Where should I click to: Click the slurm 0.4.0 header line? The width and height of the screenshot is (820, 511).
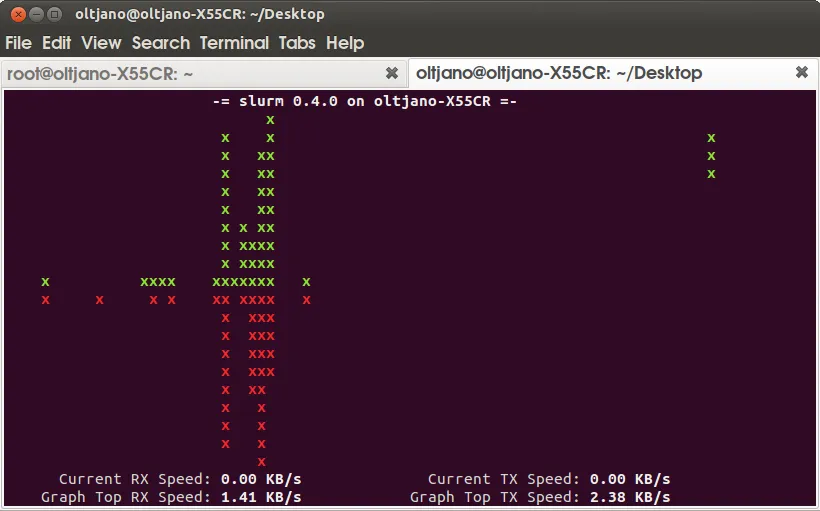tap(365, 101)
